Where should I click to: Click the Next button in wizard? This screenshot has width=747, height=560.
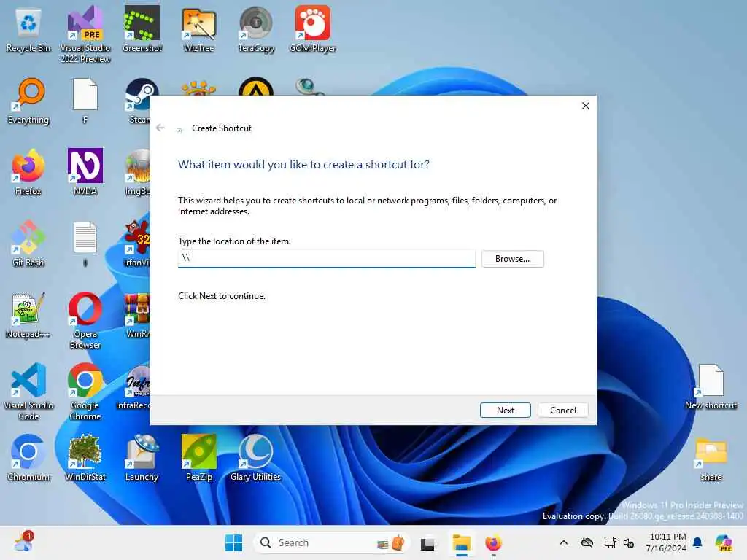click(x=505, y=410)
